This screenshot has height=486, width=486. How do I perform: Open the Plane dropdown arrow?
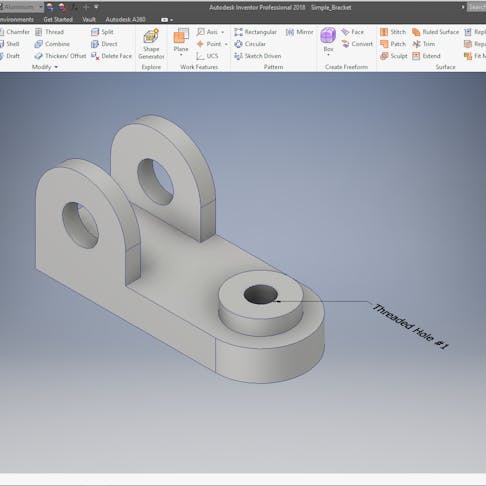coord(181,55)
